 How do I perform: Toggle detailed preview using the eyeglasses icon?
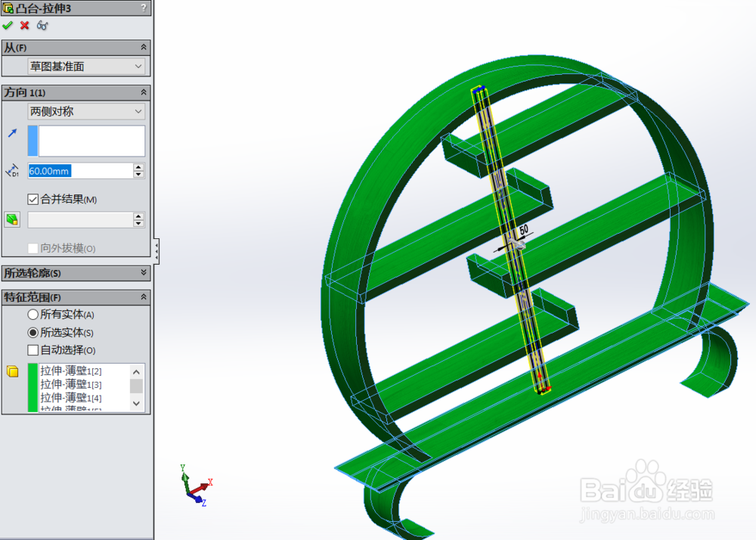42,25
